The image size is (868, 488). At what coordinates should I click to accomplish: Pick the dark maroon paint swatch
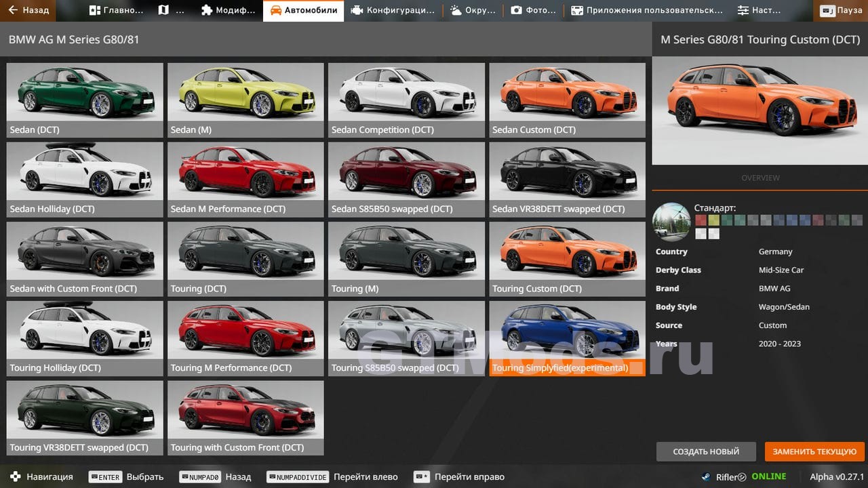(818, 220)
